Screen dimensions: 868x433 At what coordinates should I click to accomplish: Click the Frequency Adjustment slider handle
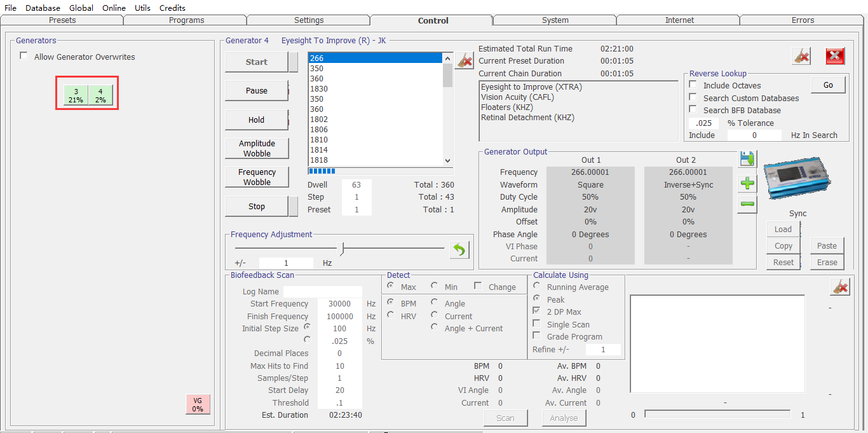pos(341,248)
